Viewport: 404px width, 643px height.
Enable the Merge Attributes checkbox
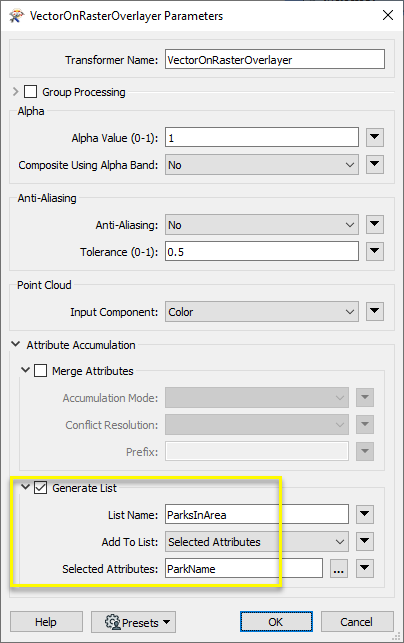(x=40, y=371)
